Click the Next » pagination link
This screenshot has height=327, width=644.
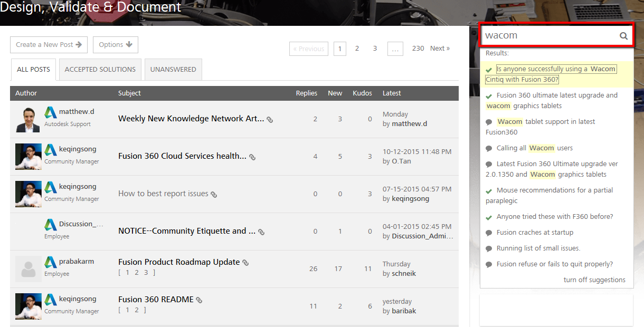coord(440,49)
